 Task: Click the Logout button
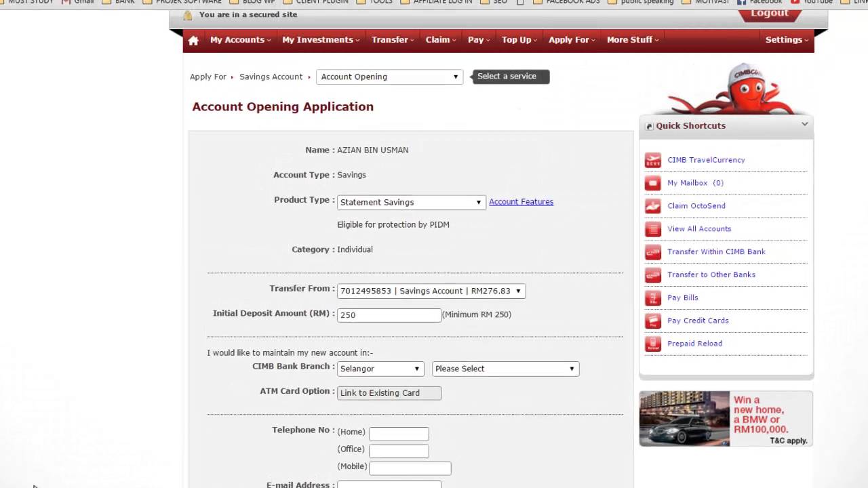[770, 14]
